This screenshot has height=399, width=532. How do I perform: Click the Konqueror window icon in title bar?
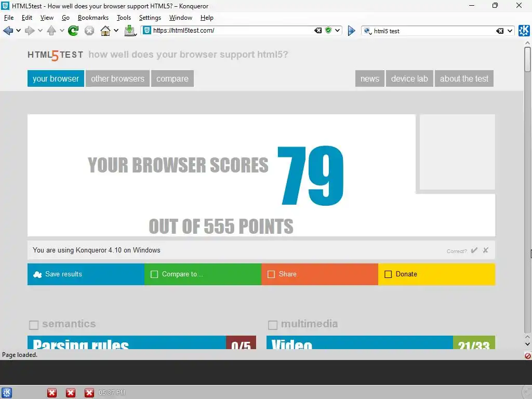[x=5, y=5]
